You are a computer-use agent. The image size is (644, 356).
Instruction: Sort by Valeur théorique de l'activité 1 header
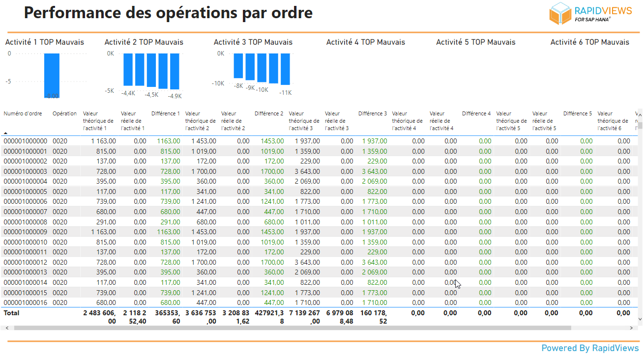(98, 121)
